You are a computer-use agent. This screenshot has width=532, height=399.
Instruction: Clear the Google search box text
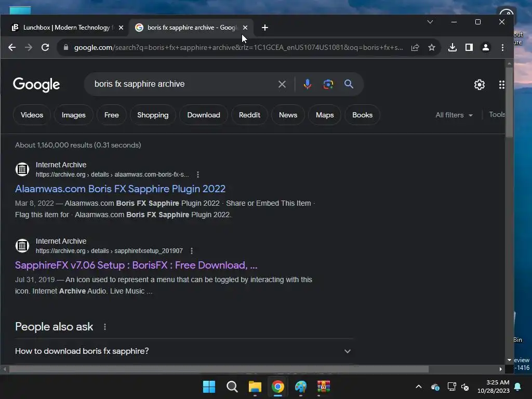coord(282,84)
